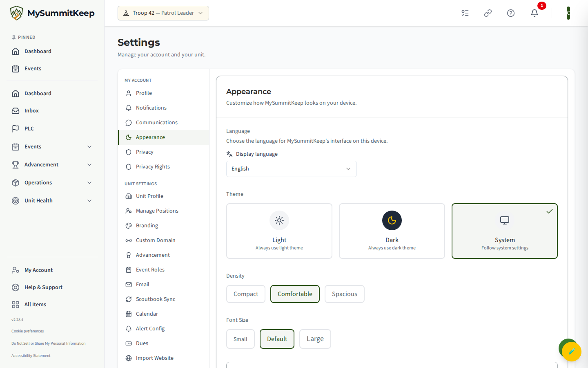Click the Unit Health target icon
Image resolution: width=588 pixels, height=368 pixels.
tap(16, 201)
